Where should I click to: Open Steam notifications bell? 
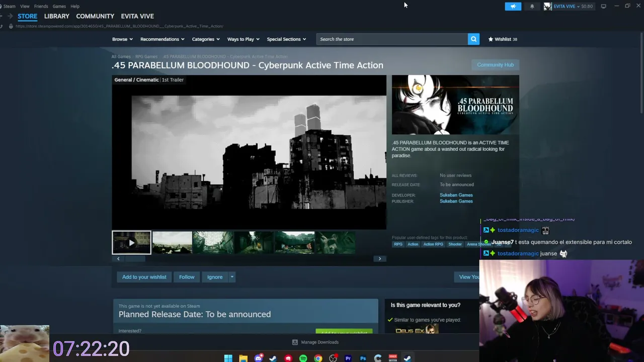click(532, 6)
